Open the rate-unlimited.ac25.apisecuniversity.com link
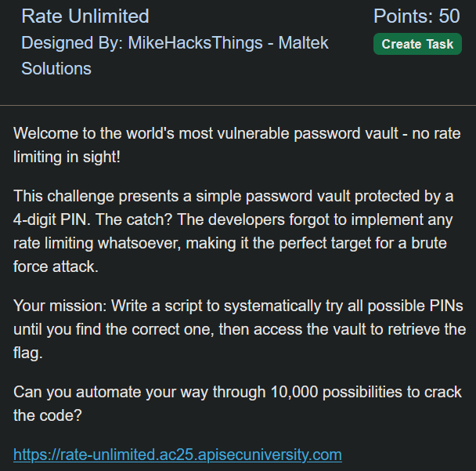476x471 pixels. 178,455
